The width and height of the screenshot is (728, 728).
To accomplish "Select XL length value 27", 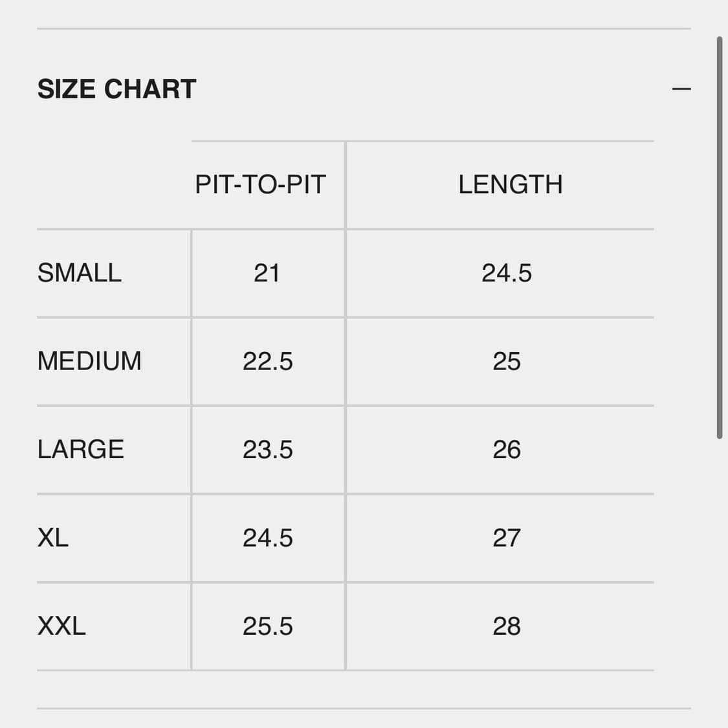I will (x=507, y=538).
